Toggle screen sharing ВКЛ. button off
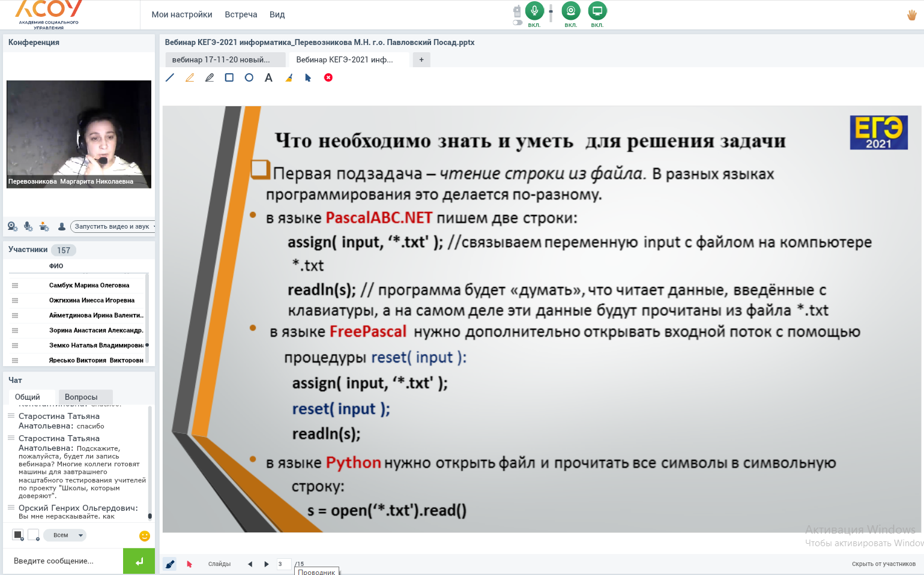This screenshot has width=924, height=575. click(597, 11)
